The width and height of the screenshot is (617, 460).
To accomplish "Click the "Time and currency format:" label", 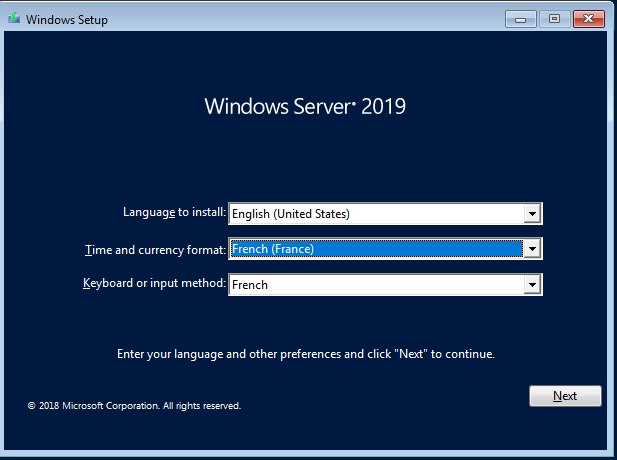I will (155, 250).
